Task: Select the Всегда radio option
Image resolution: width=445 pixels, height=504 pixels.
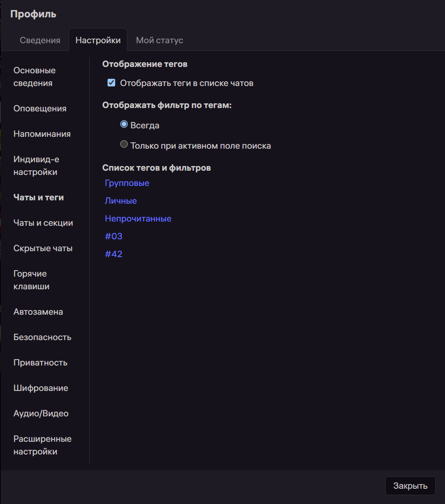Action: tap(124, 124)
